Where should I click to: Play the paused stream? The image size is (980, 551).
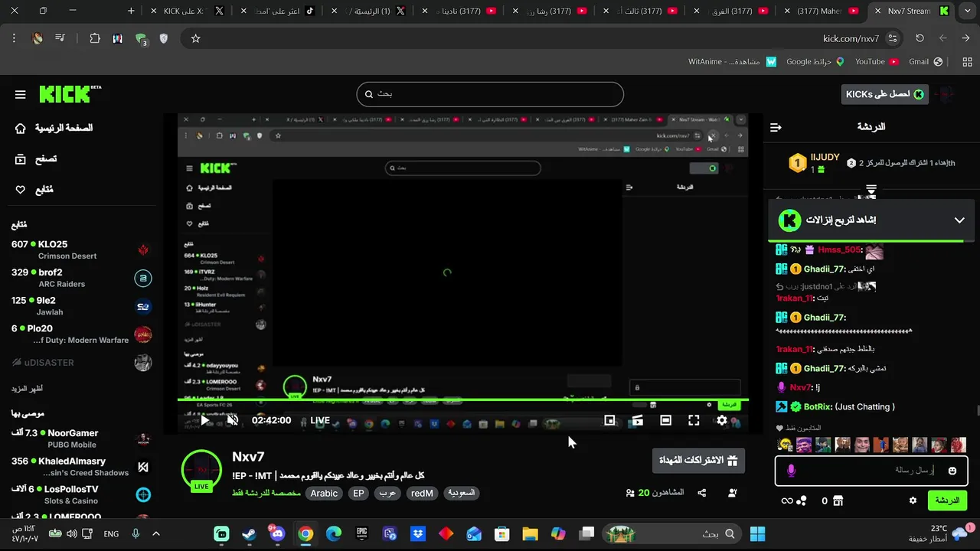click(205, 420)
